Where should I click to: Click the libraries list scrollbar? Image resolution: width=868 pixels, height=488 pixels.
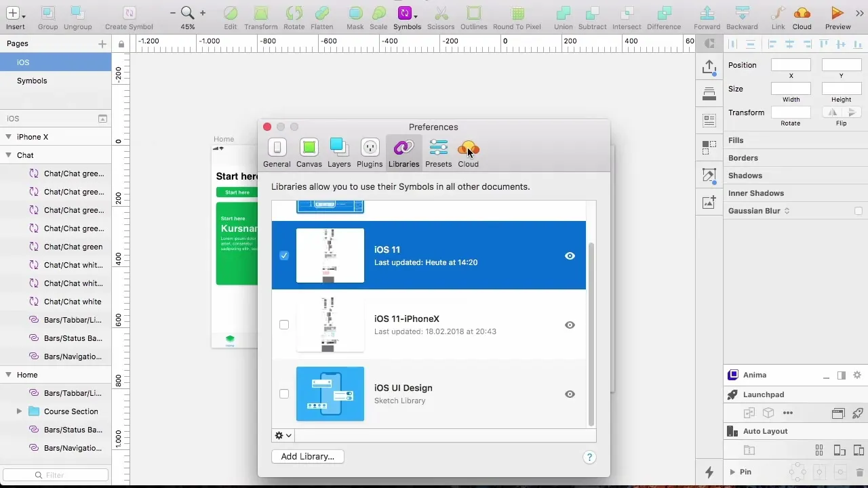(x=591, y=333)
